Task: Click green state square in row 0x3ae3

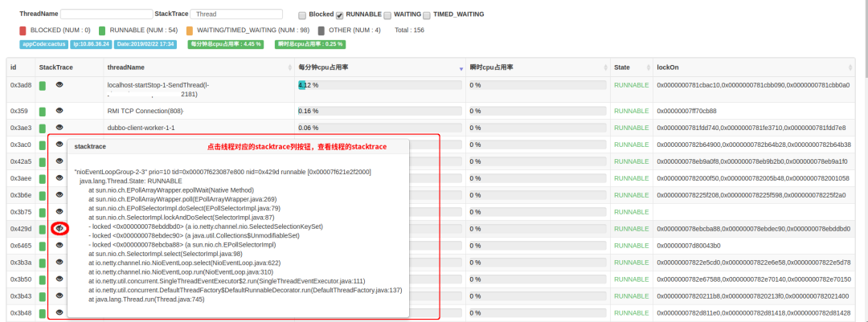Action: click(42, 128)
